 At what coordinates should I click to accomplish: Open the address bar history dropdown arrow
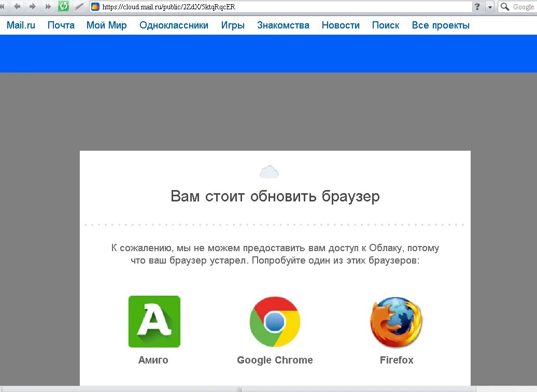tap(490, 7)
